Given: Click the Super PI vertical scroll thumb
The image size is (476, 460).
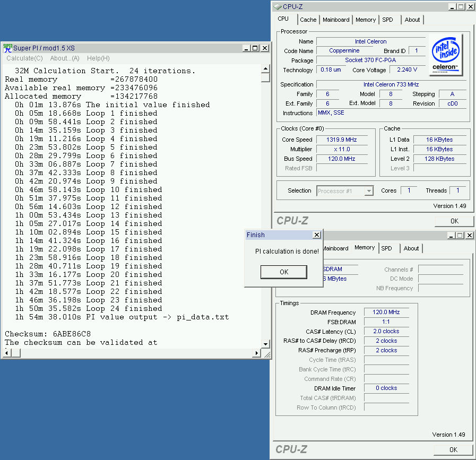Looking at the screenshot, I should (x=265, y=77).
